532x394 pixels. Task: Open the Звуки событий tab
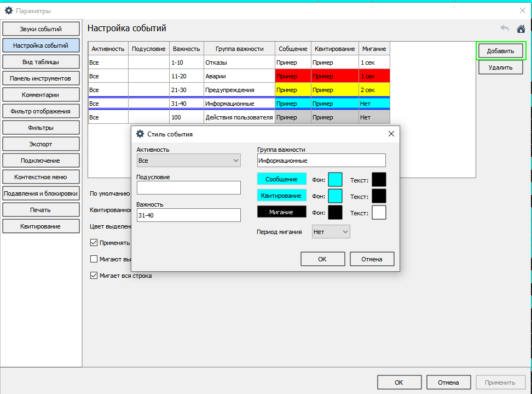[41, 29]
